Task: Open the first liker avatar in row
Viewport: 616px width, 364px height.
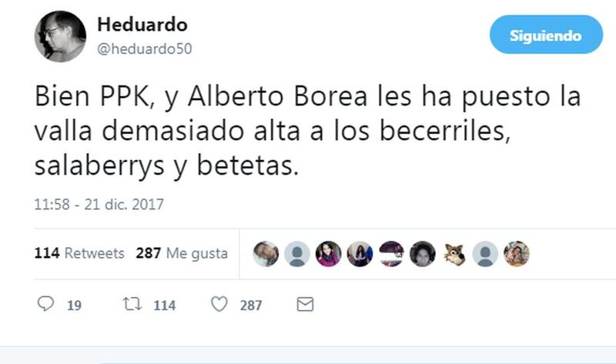Action: 266,254
